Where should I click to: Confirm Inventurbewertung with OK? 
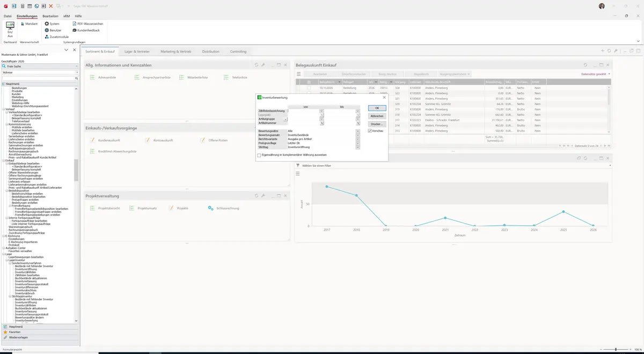(x=377, y=108)
